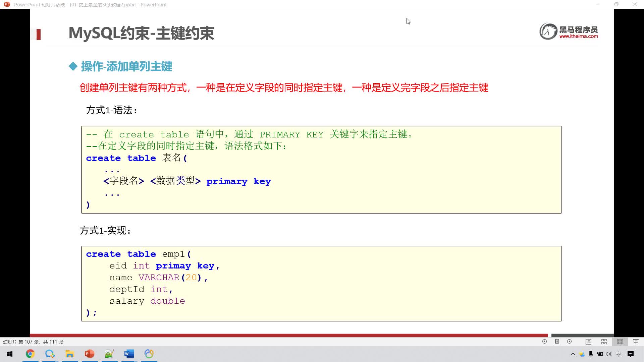Click the weather tray icon
The height and width of the screenshot is (362, 644).
tap(582, 354)
